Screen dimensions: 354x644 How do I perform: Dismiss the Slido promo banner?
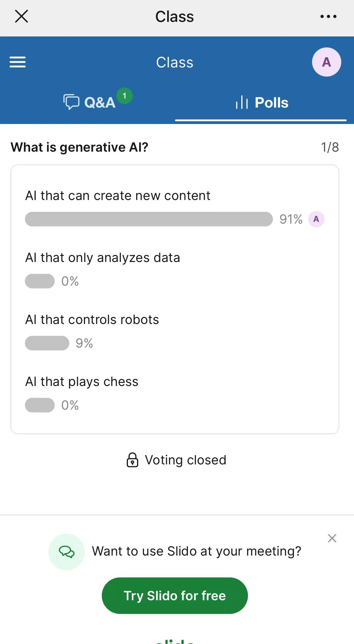[332, 538]
